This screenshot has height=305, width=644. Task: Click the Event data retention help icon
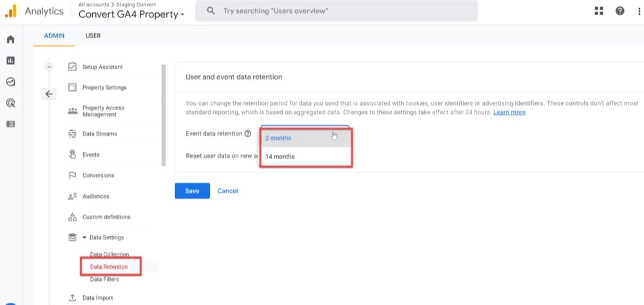click(x=248, y=133)
